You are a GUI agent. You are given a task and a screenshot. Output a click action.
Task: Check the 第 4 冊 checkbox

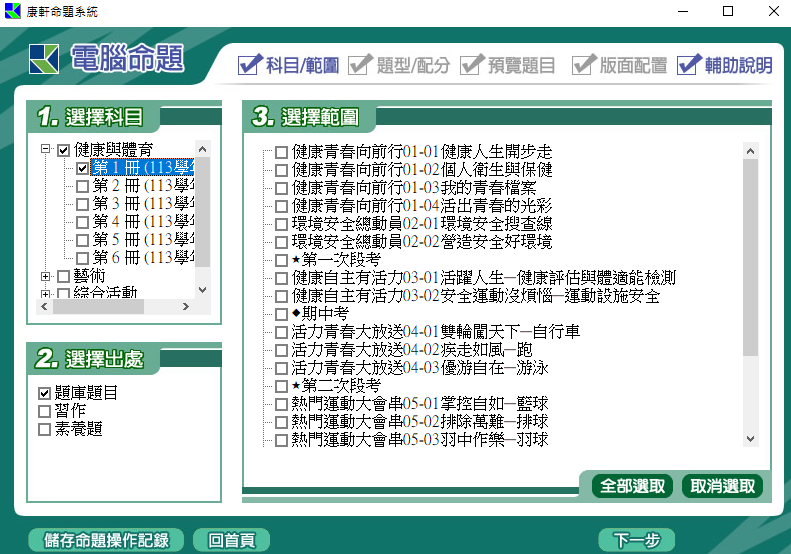coord(82,222)
